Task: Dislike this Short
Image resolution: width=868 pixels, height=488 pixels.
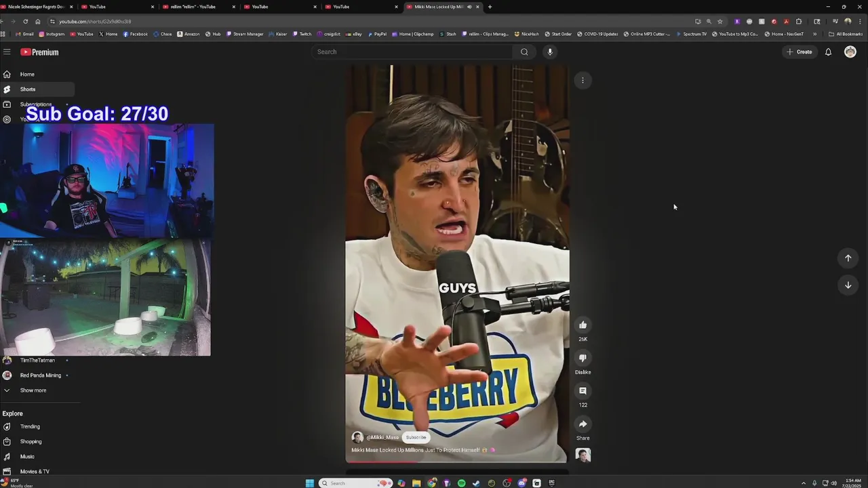Action: pos(583,358)
